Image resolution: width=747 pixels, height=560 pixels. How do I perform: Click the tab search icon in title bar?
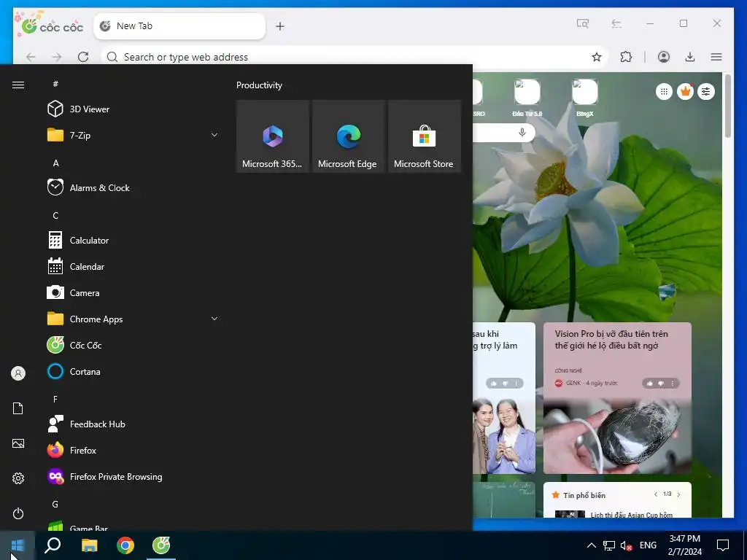(x=583, y=23)
